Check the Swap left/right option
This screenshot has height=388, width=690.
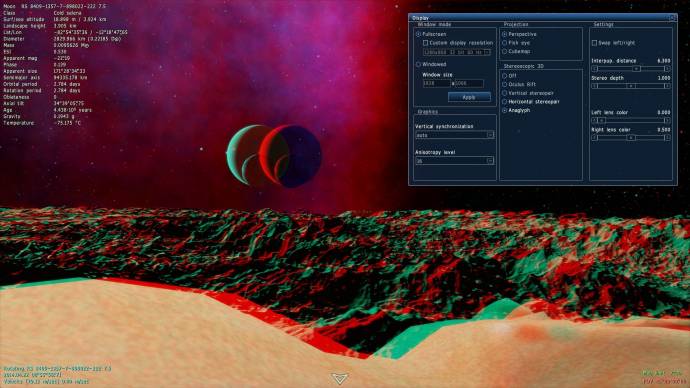click(x=595, y=43)
